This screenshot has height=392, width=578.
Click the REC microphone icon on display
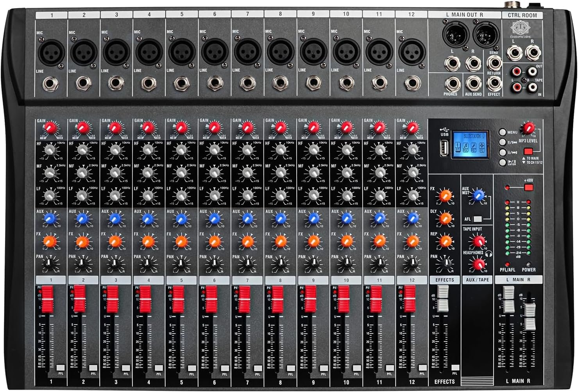tap(474, 147)
